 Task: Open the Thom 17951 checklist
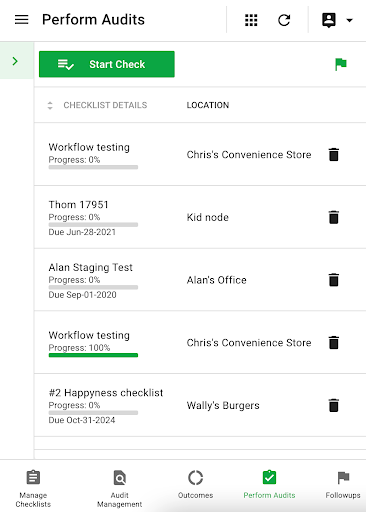click(78, 204)
